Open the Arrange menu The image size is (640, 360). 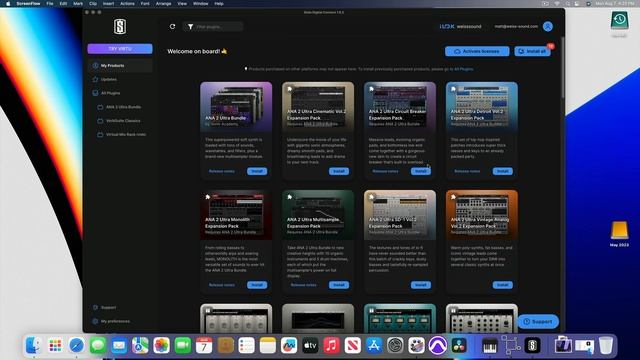click(x=163, y=4)
